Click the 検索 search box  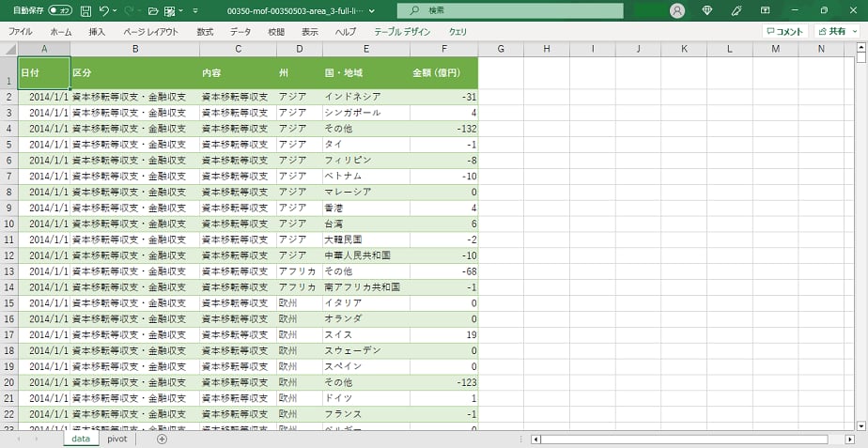509,10
